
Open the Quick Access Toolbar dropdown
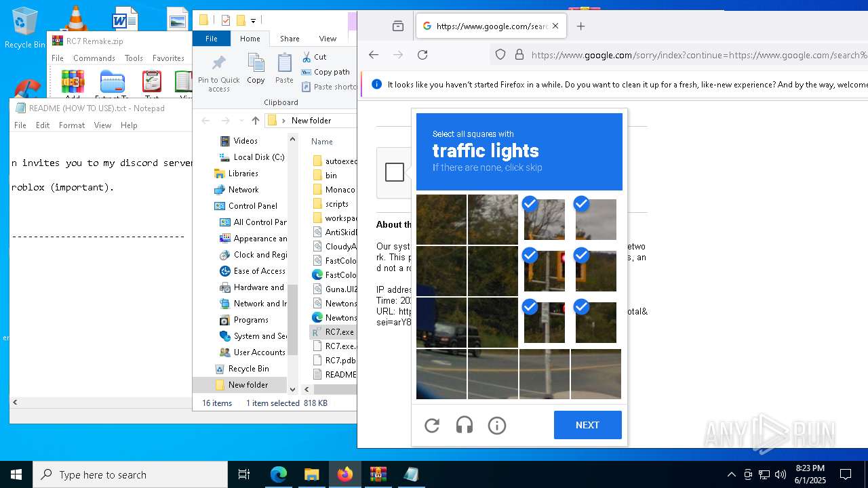pyautogui.click(x=253, y=20)
